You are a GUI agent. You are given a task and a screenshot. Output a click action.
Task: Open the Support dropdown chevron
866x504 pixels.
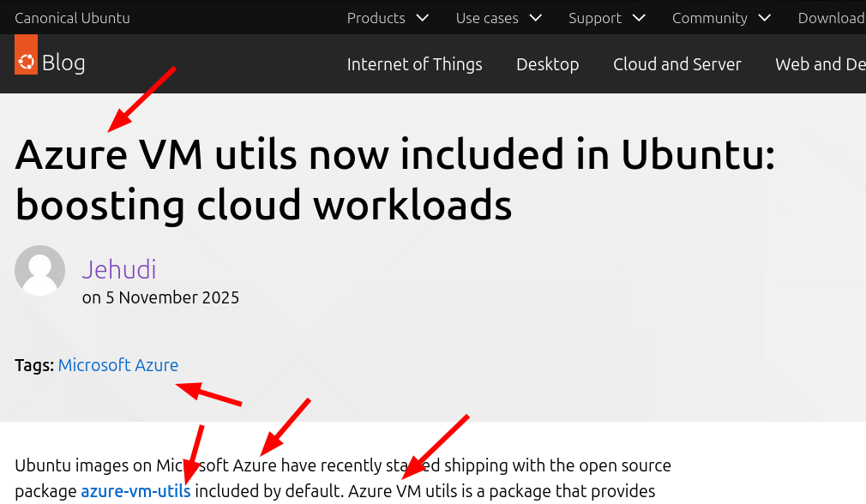pos(639,18)
